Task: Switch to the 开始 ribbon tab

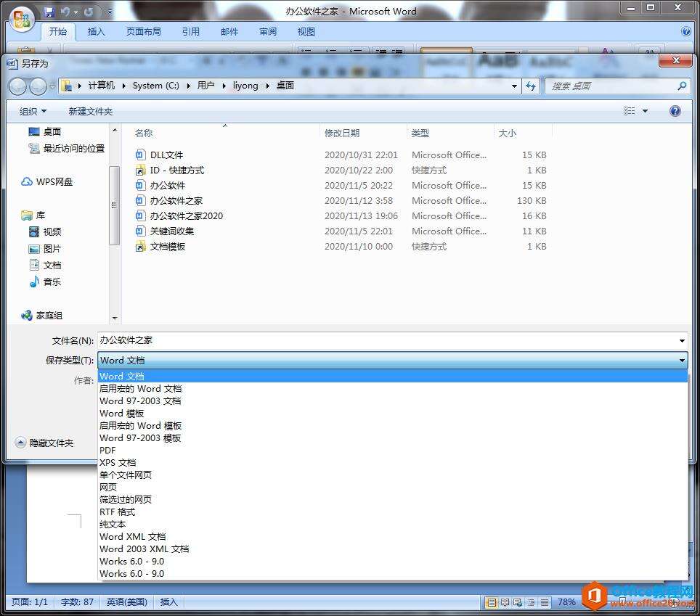Action: click(x=58, y=31)
